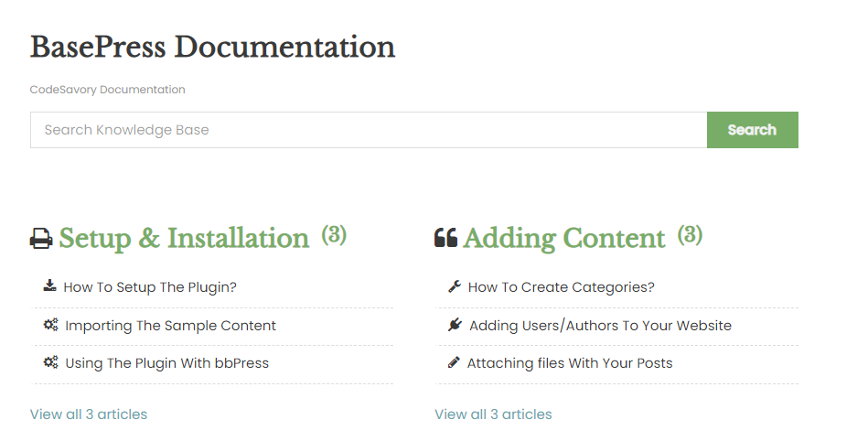Click the wrench icon beside How To Create Categories
The image size is (868, 441).
[x=455, y=286]
